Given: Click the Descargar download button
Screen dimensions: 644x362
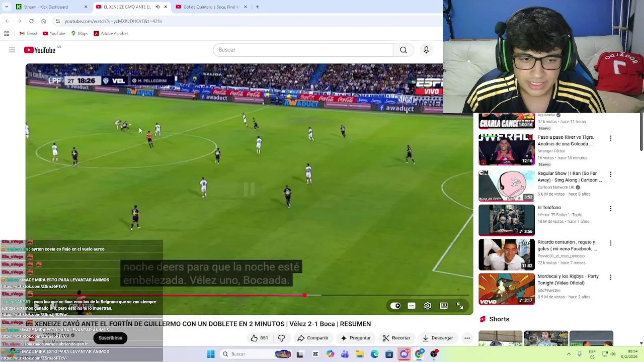Looking at the screenshot, I should coord(438,338).
